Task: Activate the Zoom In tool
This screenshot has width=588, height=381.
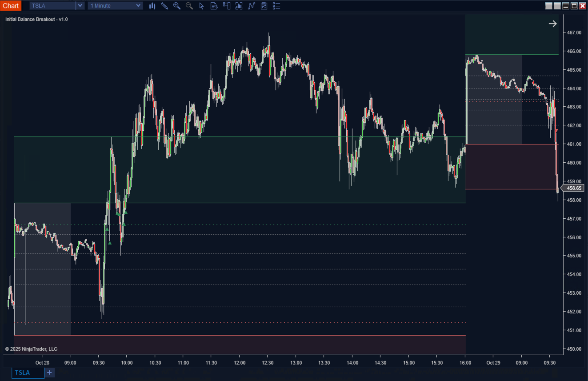Action: (177, 6)
